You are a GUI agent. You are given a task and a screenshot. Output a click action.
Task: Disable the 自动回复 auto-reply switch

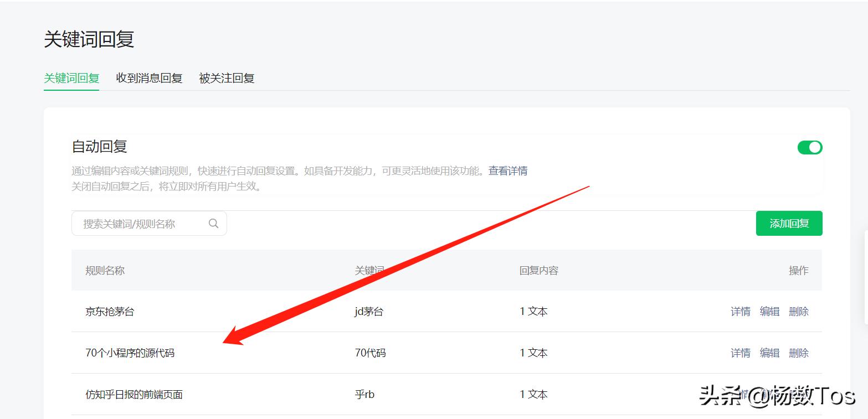point(810,147)
